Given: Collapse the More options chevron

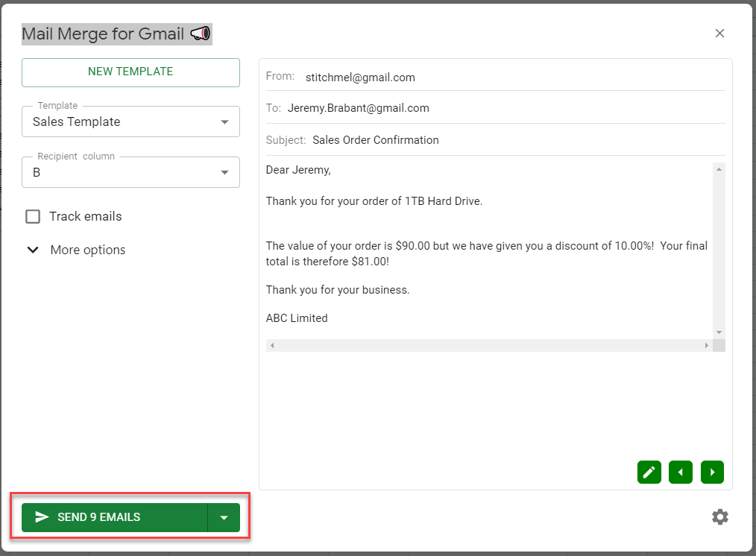Looking at the screenshot, I should [33, 250].
